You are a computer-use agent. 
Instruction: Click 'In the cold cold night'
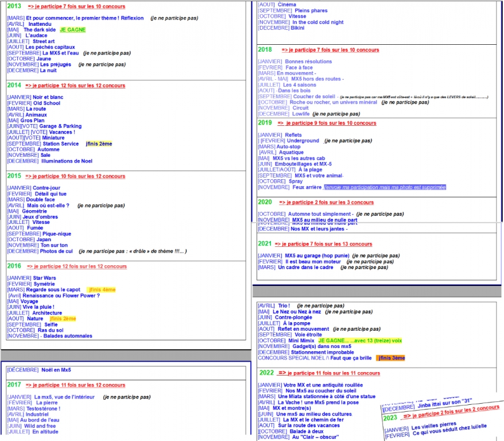coord(318,22)
